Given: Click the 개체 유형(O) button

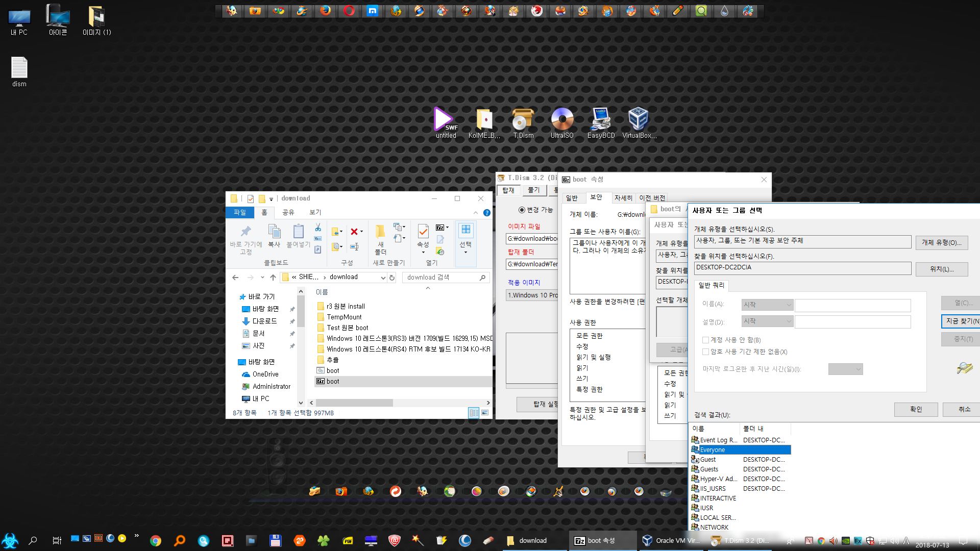Looking at the screenshot, I should tap(941, 242).
